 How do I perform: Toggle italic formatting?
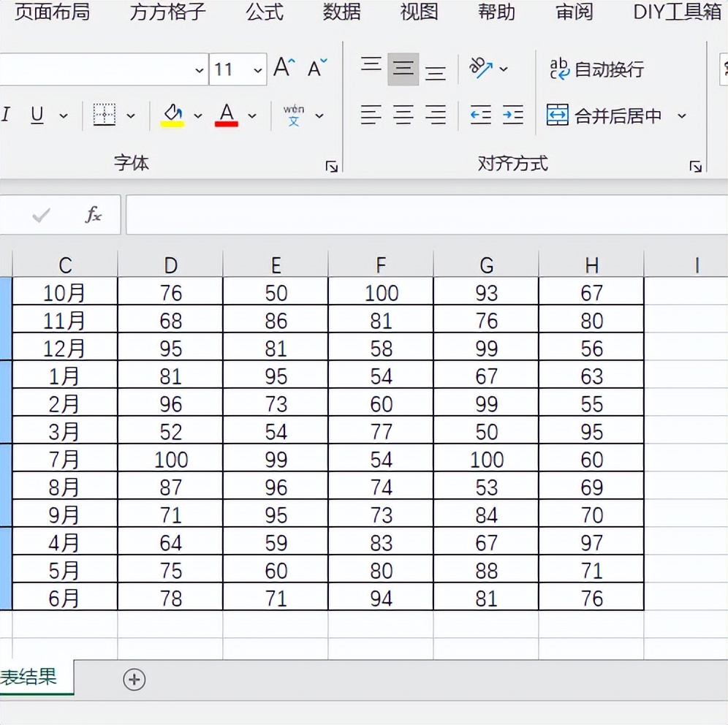(x=7, y=115)
